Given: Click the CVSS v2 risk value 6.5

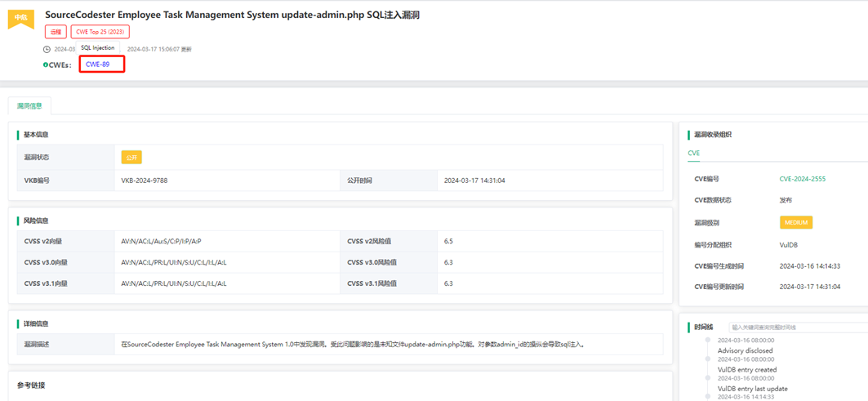Looking at the screenshot, I should pyautogui.click(x=448, y=241).
